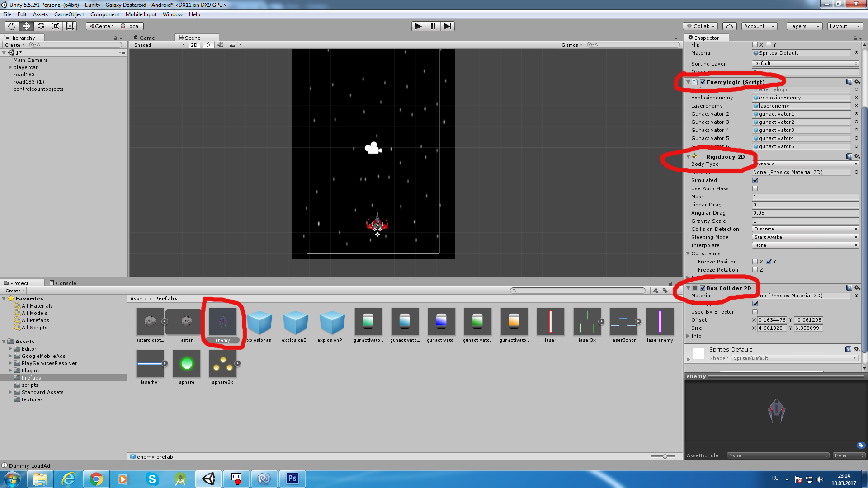Screen dimensions: 868x488
Task: Select the Rect transform tool
Action: coord(70,26)
